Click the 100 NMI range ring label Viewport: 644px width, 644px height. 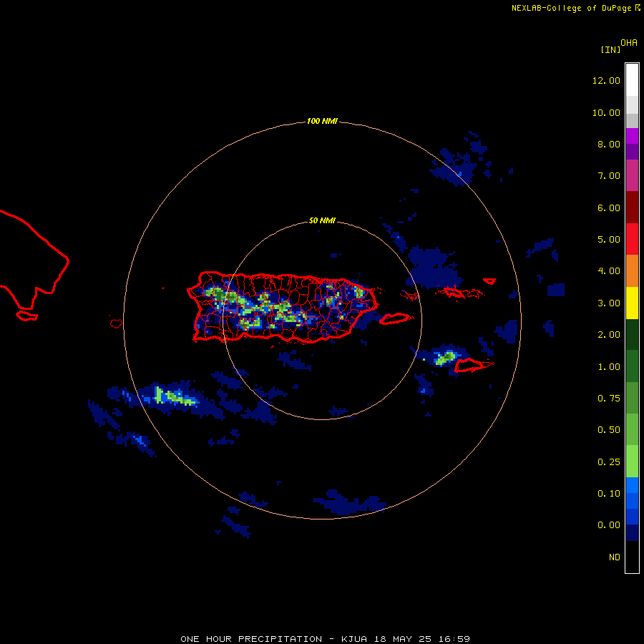click(322, 121)
